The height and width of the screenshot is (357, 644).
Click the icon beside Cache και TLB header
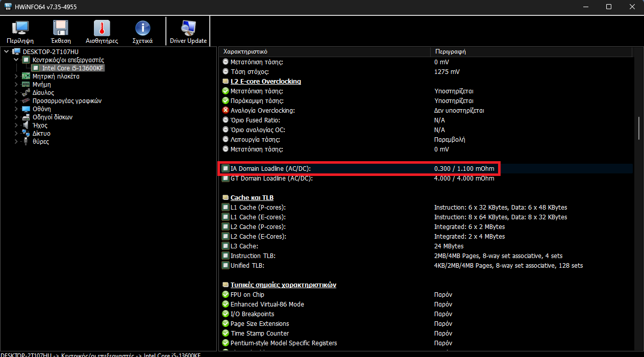[226, 198]
